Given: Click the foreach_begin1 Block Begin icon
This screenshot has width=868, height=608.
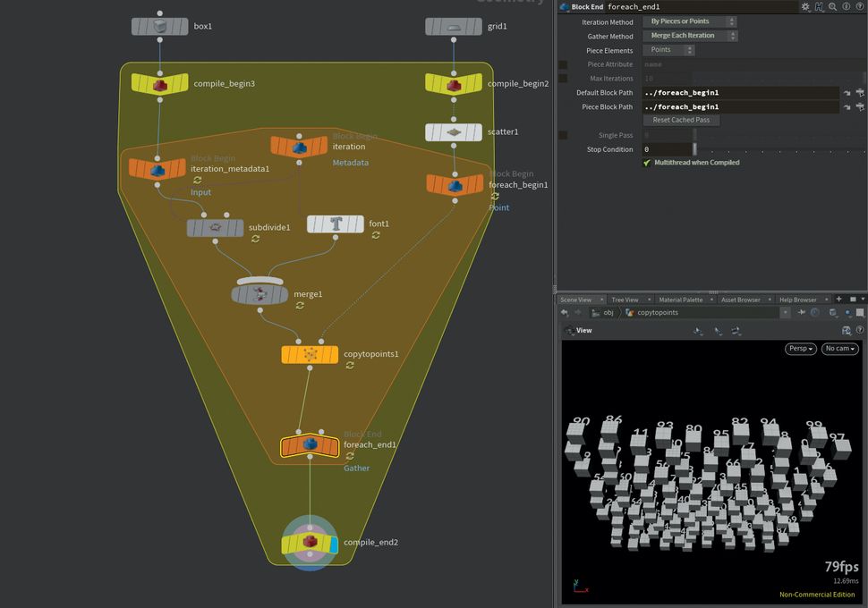Looking at the screenshot, I should pos(455,185).
